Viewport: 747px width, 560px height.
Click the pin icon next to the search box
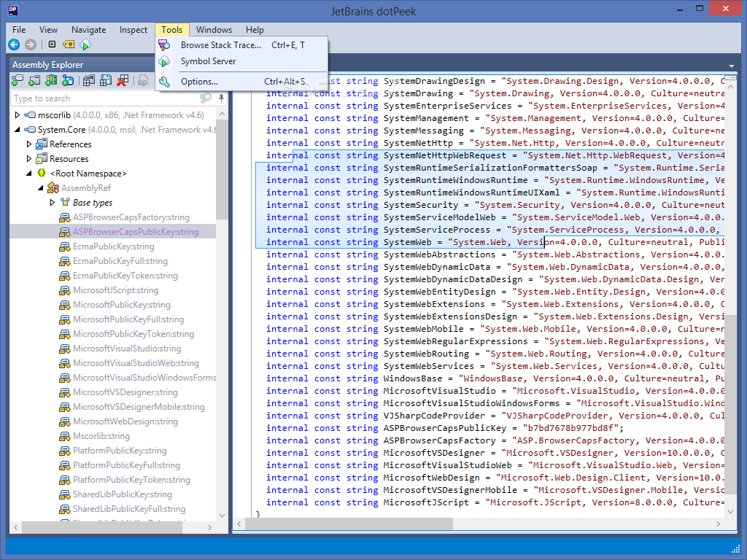click(x=221, y=98)
